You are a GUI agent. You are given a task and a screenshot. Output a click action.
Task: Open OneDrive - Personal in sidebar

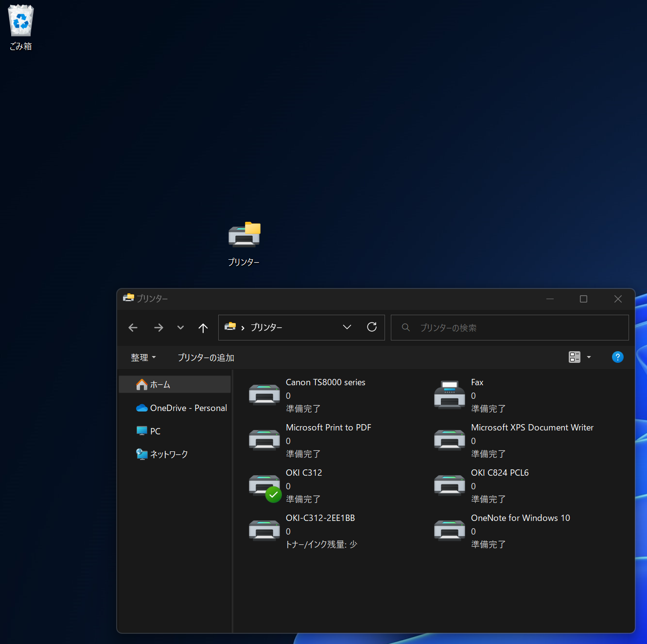[188, 408]
